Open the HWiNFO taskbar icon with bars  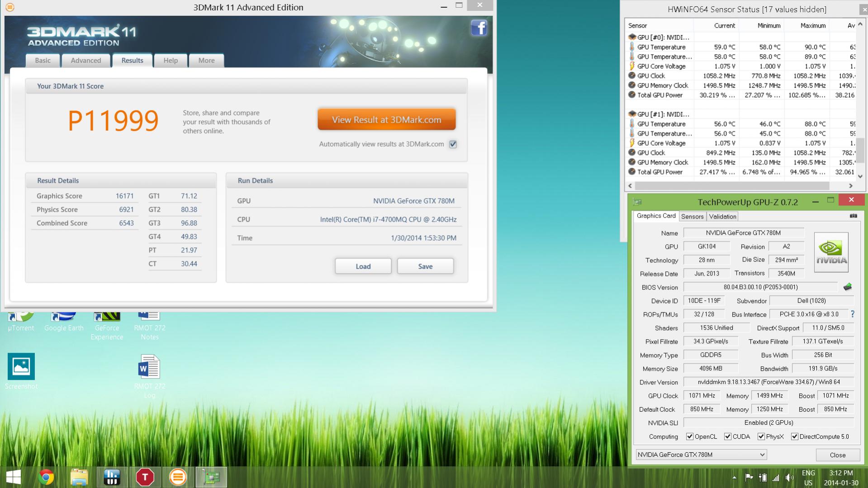[x=112, y=477]
